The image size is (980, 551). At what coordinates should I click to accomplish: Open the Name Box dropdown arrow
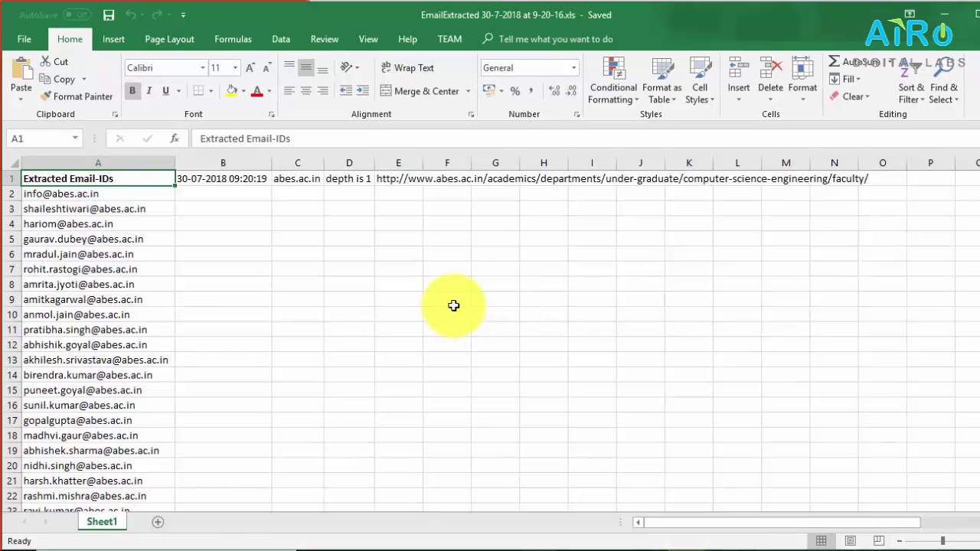[75, 139]
